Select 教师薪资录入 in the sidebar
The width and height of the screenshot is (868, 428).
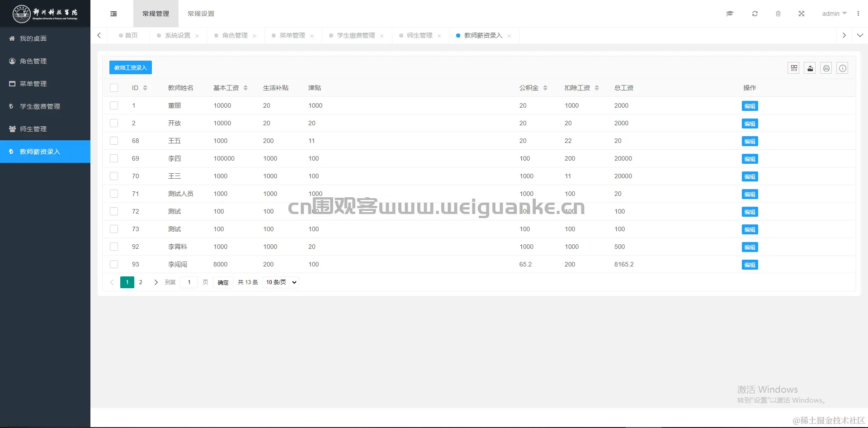(45, 152)
